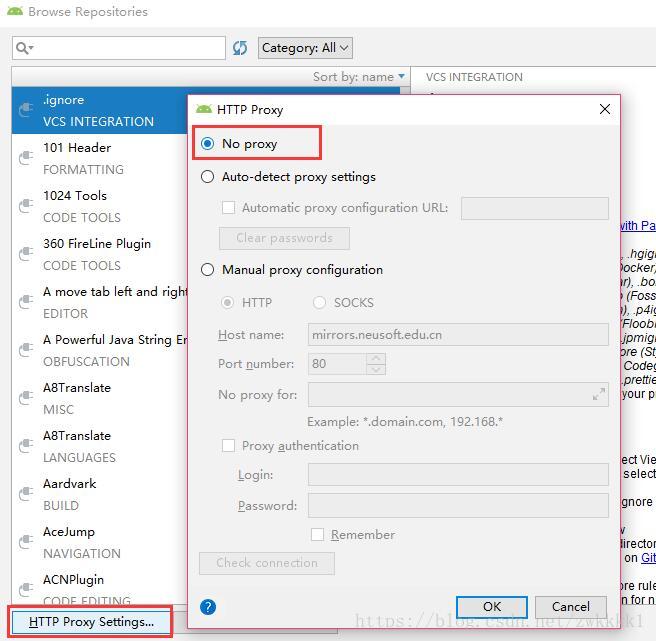656x641 pixels.
Task: Click the Password field
Action: pyautogui.click(x=458, y=505)
